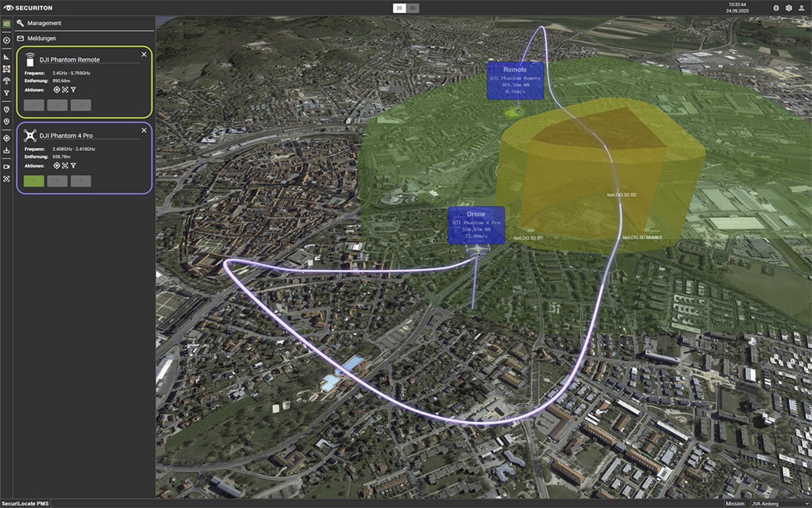Focus on DJI Phantom Remote with frame action icon
812x508 pixels.
65,90
